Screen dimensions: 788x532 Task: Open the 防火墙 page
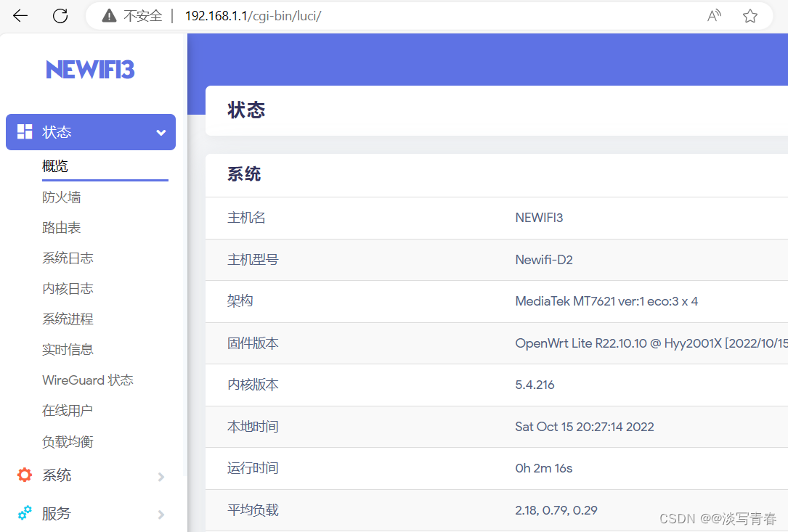point(61,197)
